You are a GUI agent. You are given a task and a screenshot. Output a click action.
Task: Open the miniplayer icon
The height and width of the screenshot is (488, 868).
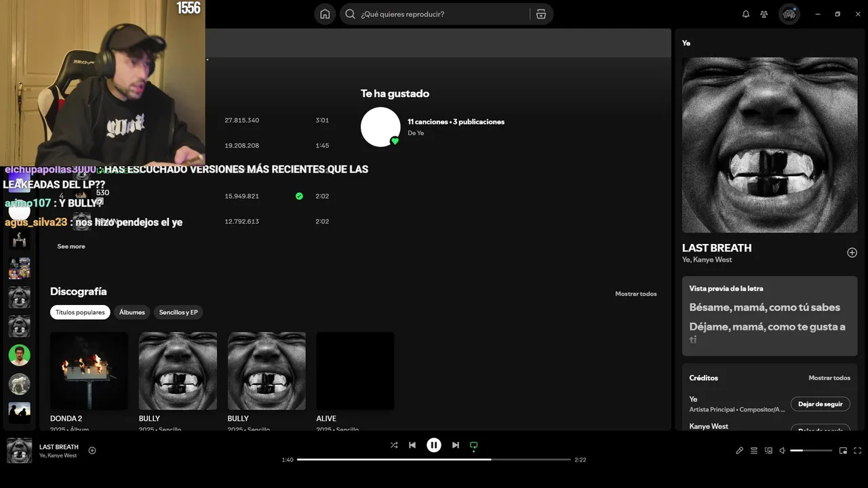[844, 451]
